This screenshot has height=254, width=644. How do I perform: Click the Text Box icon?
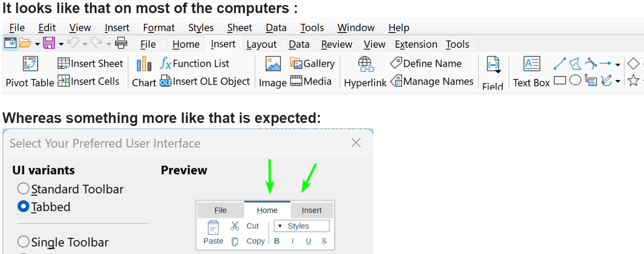[532, 64]
